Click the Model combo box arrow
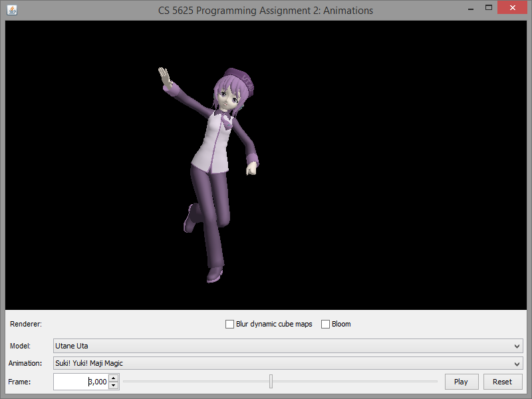This screenshot has height=399, width=532. (x=517, y=346)
